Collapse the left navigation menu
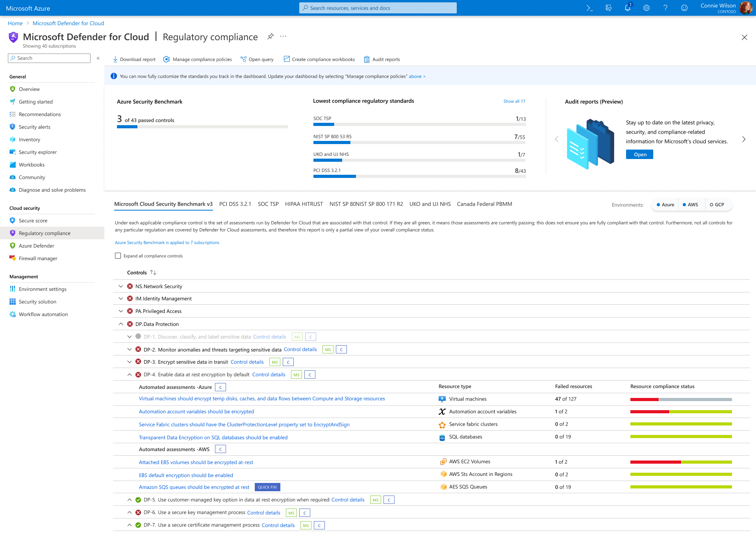756x542 pixels. [98, 58]
